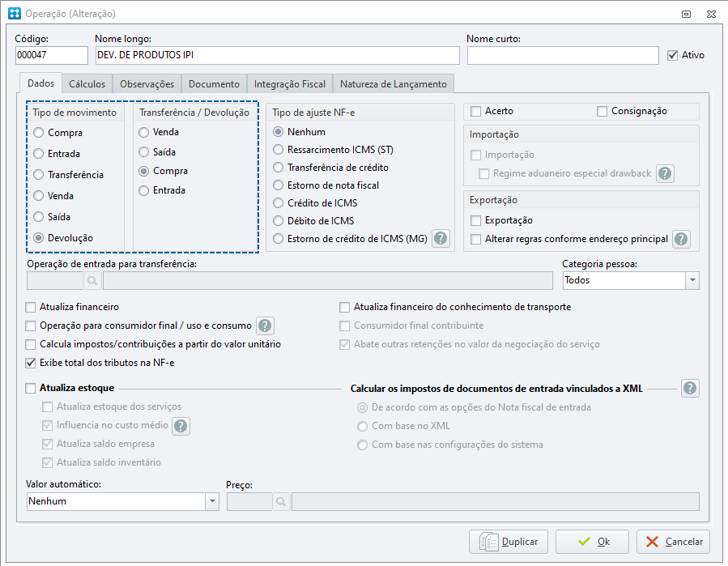
Task: Select Entrada under Transferência / Devolução
Action: point(144,190)
